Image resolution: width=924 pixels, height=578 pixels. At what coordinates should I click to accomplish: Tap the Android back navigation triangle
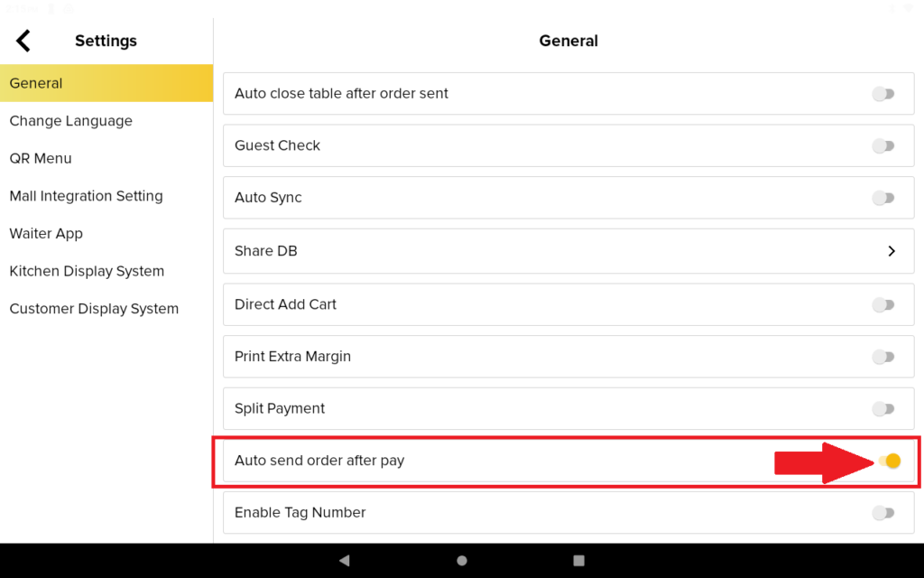344,561
